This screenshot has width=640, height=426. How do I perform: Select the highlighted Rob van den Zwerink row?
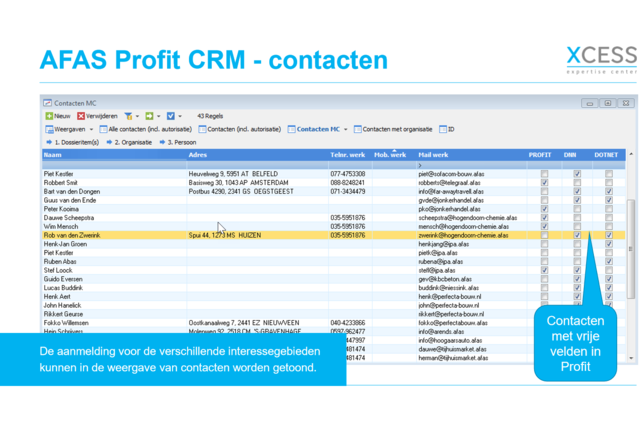(333, 235)
